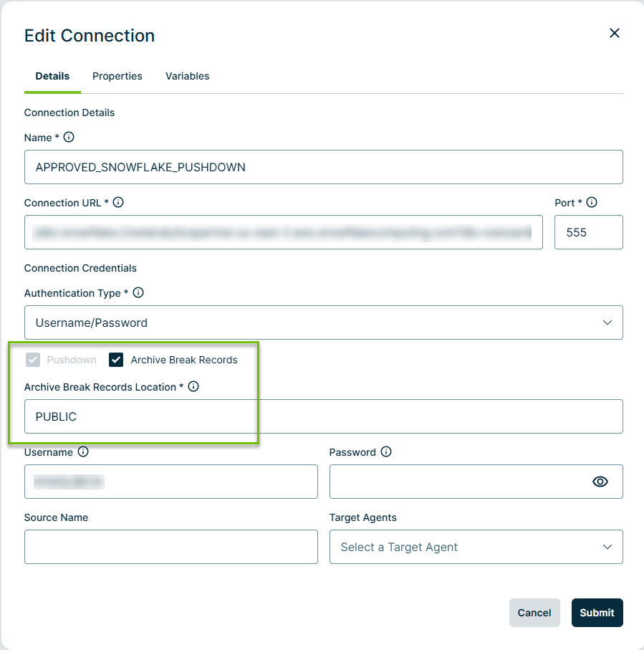Screen dimensions: 644x650
Task: Click the disabled Pushdown checkbox
Action: pos(32,360)
